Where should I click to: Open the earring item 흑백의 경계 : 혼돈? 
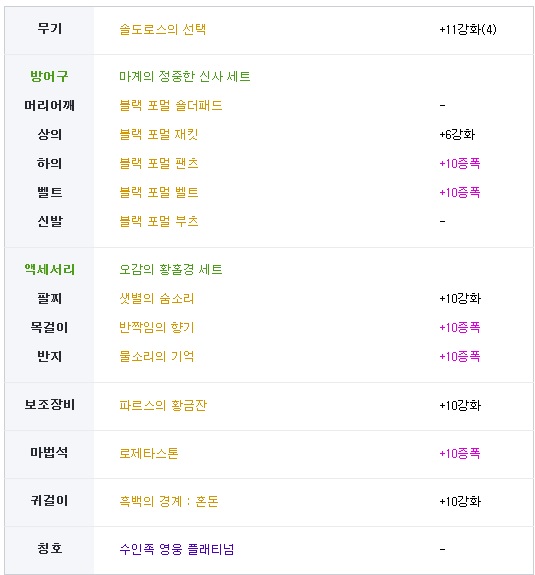(169, 502)
